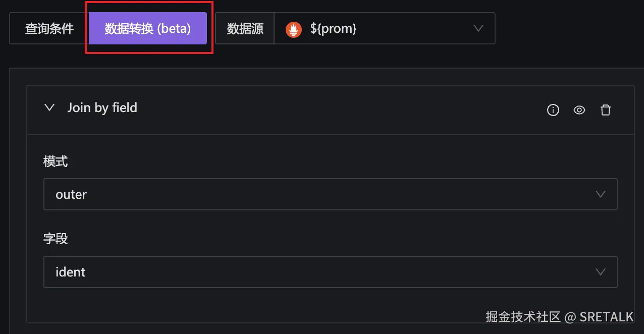
Task: Click the 掘金技术社区 watermark text
Action: click(523, 317)
